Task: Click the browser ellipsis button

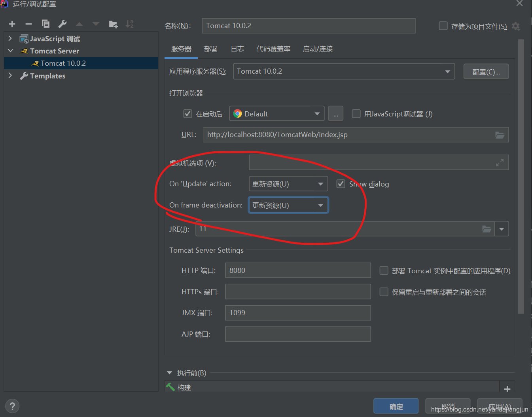Action: pyautogui.click(x=335, y=114)
